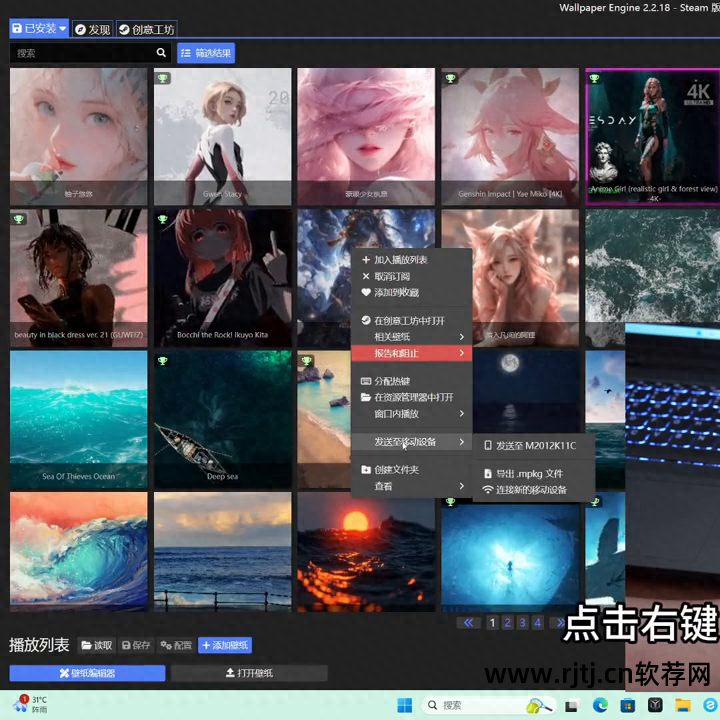Image resolution: width=720 pixels, height=720 pixels.
Task: Click the taskbar 搜索 search box
Action: [489, 705]
